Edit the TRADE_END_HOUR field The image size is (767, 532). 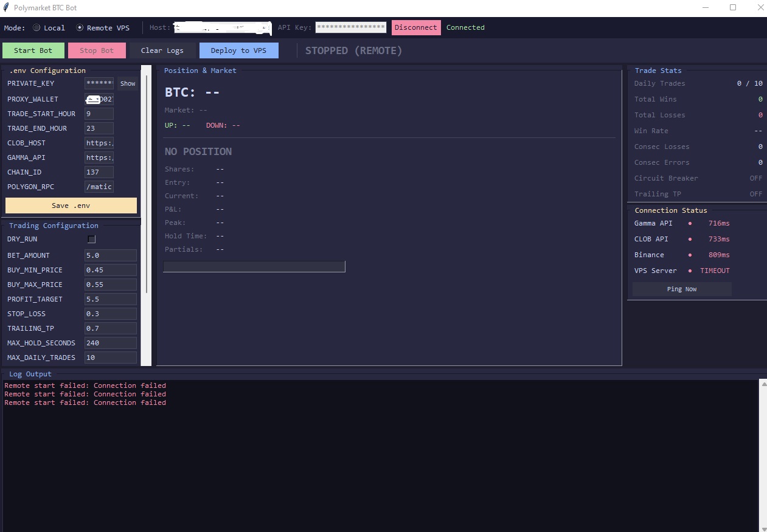[99, 128]
